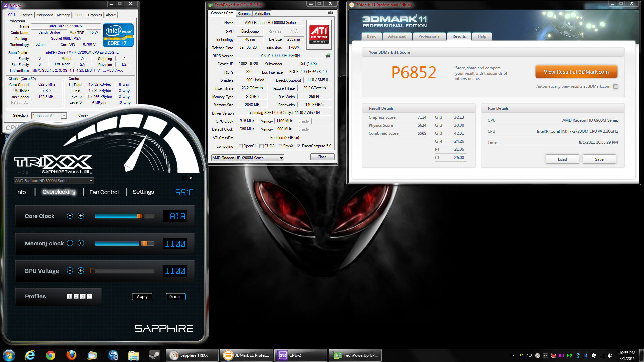
Task: Click the Core Clock value field 818
Action: pos(175,216)
